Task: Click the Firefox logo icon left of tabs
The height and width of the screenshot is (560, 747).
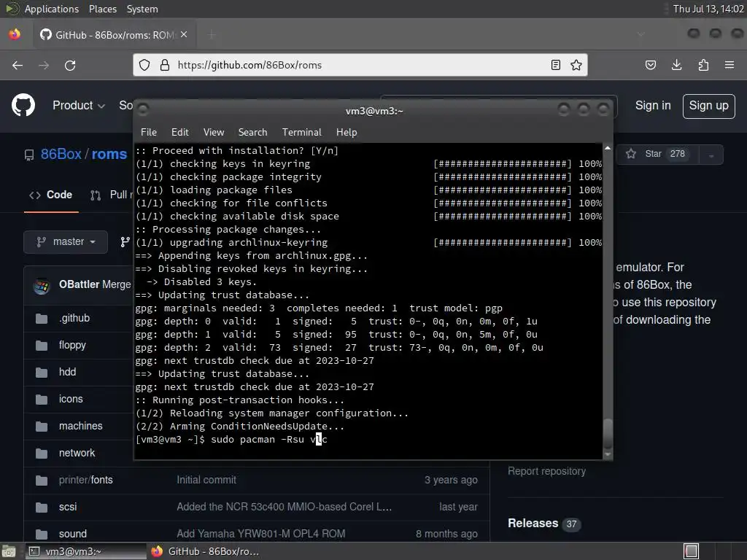Action: point(15,34)
